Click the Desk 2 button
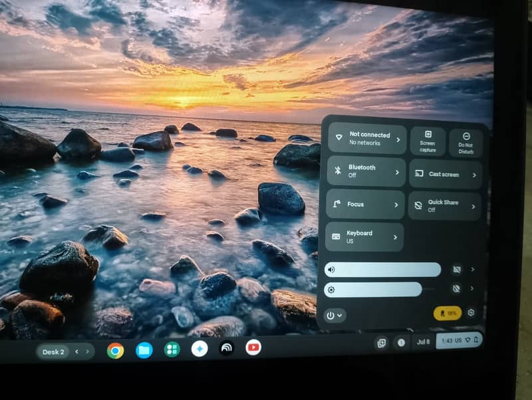Image resolution: width=532 pixels, height=400 pixels. click(53, 352)
